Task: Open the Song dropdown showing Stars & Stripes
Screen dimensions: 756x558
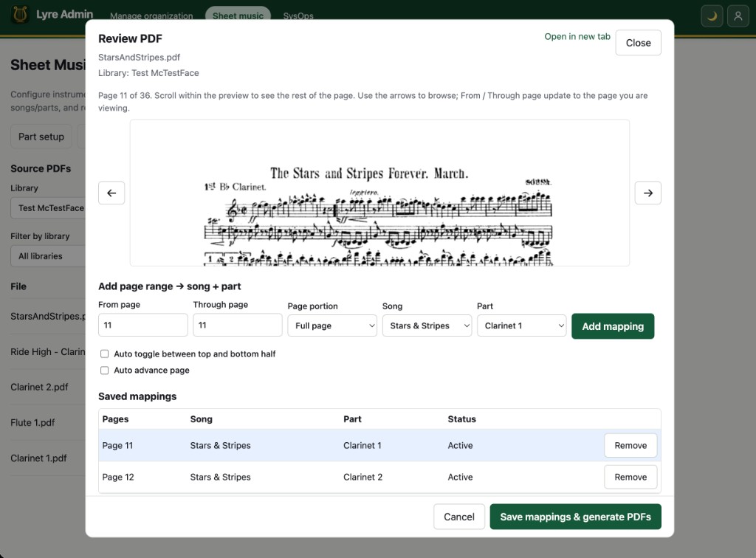Action: [427, 325]
